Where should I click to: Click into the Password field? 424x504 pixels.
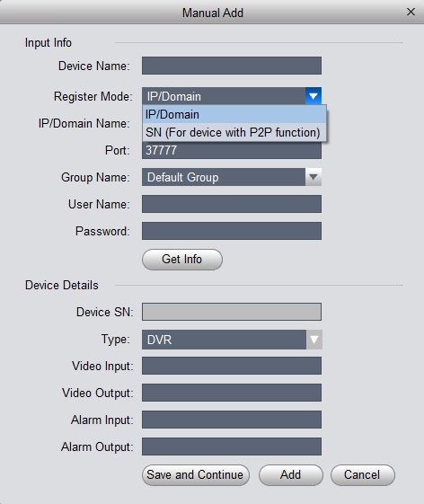click(x=232, y=231)
